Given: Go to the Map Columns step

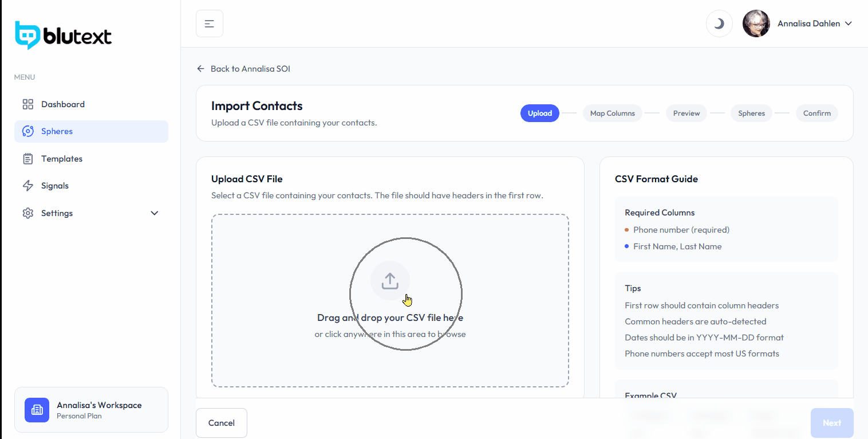Looking at the screenshot, I should click(612, 113).
